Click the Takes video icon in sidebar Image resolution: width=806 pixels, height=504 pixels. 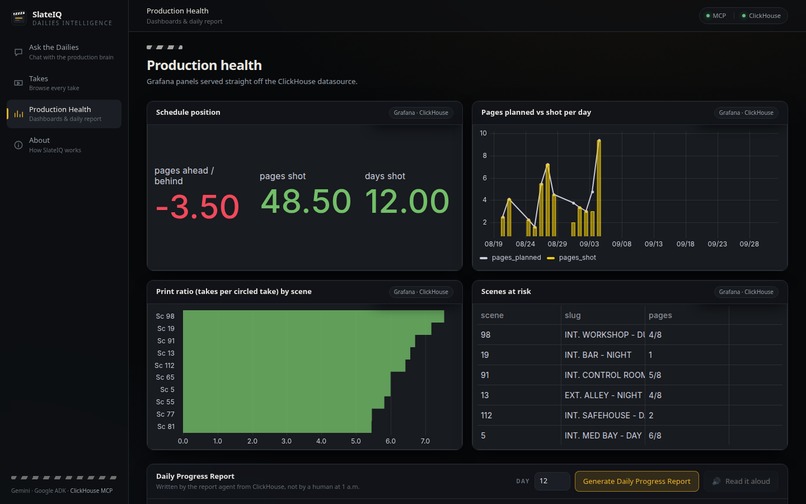coord(18,83)
